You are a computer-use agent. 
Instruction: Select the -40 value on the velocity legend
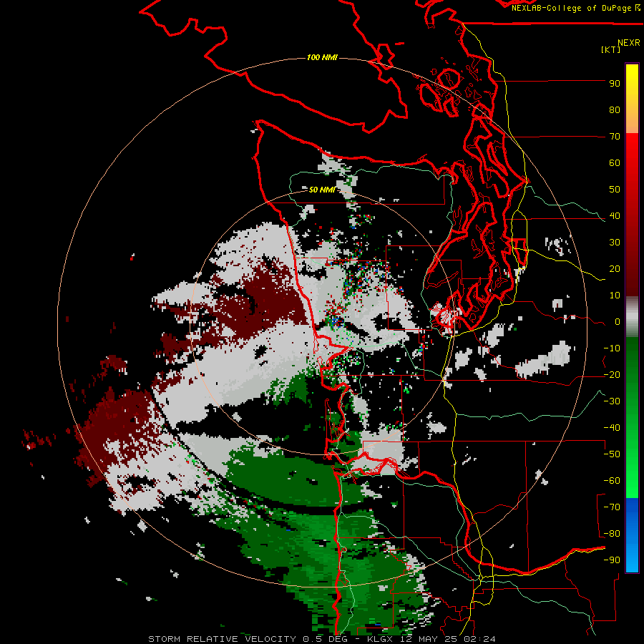(612, 428)
